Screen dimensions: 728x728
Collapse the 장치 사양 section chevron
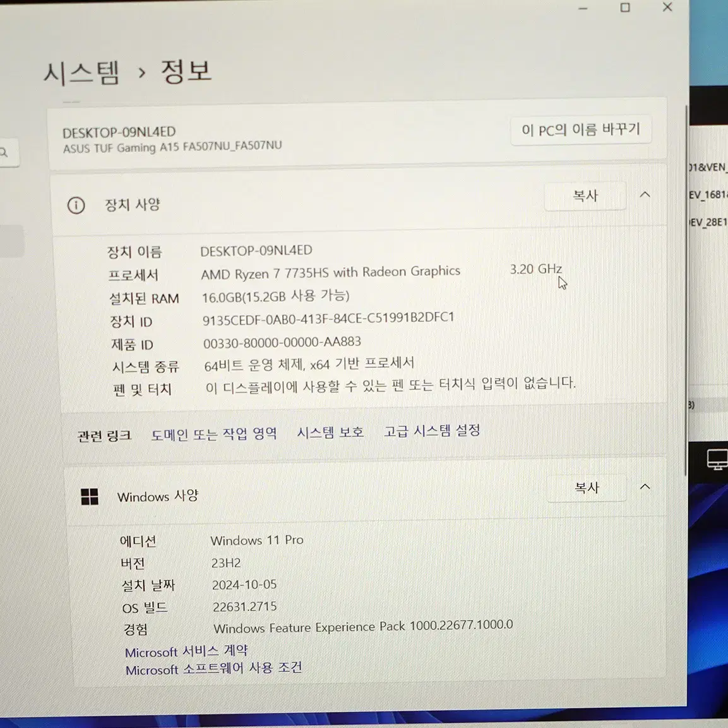click(645, 195)
